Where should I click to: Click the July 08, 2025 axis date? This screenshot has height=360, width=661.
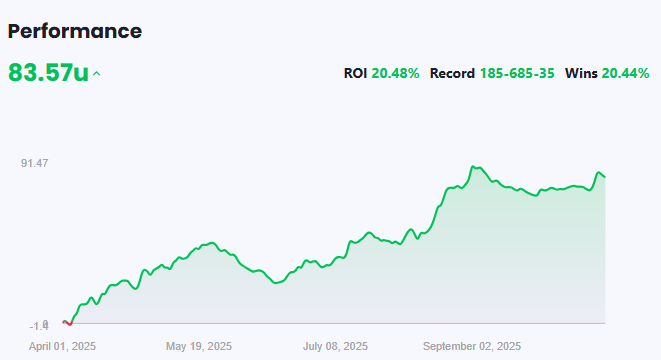(x=336, y=347)
